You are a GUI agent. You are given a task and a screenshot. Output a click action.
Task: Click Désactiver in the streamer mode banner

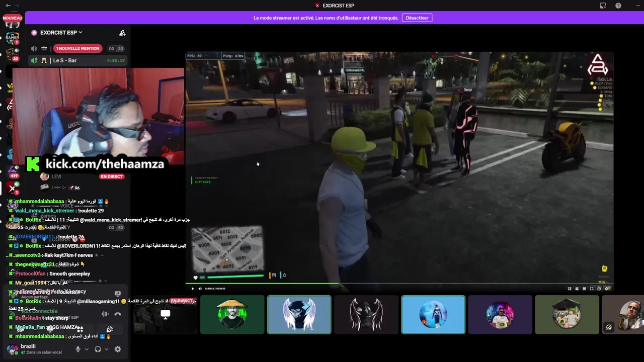point(417,18)
